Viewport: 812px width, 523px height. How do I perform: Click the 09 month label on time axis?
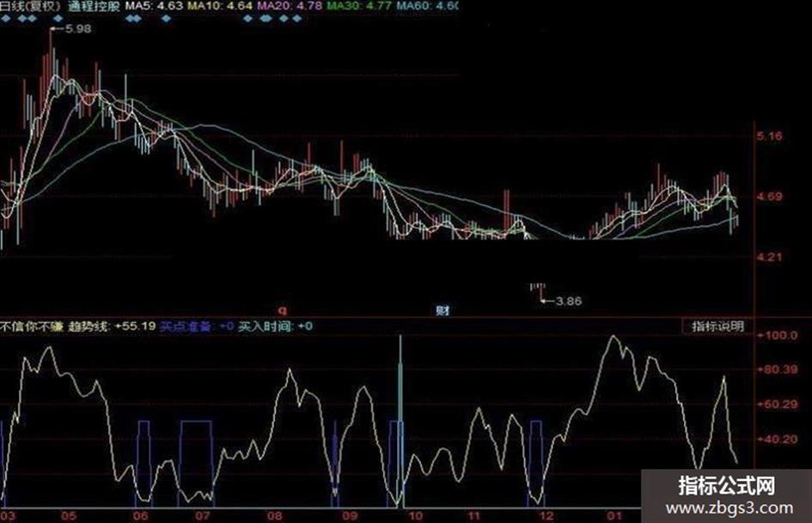pyautogui.click(x=350, y=516)
